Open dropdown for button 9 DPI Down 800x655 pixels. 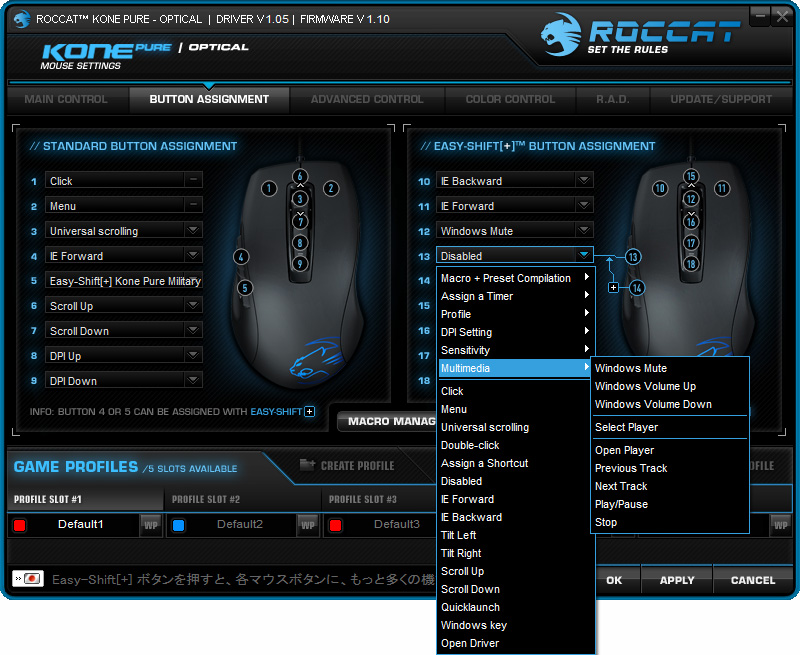coord(193,381)
